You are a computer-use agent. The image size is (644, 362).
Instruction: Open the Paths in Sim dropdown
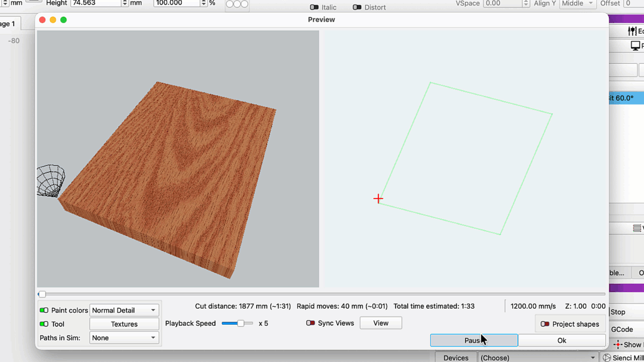124,338
